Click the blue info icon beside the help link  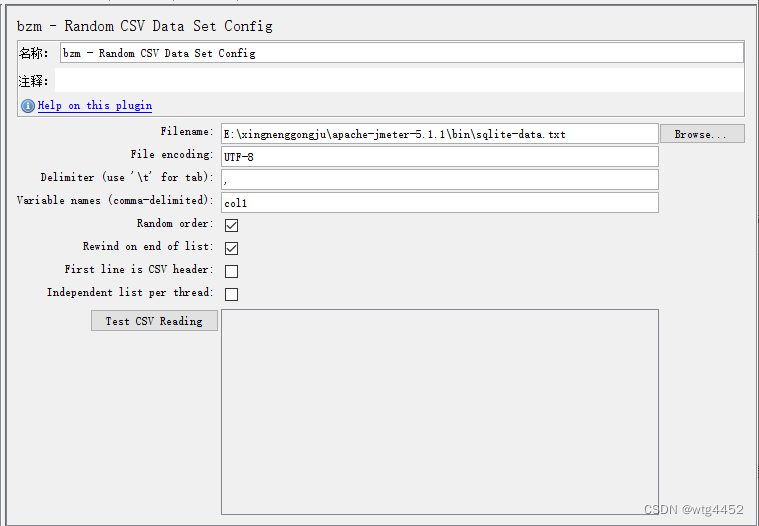[28, 105]
